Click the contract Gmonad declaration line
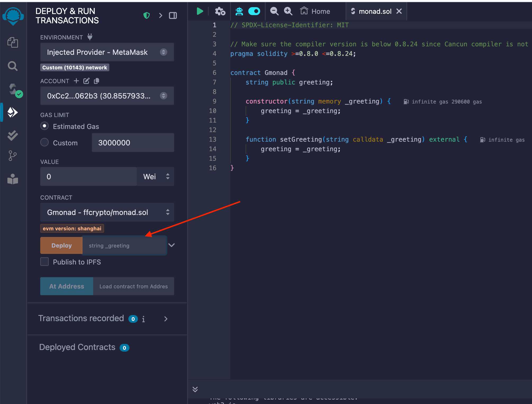This screenshot has height=404, width=532. click(263, 73)
